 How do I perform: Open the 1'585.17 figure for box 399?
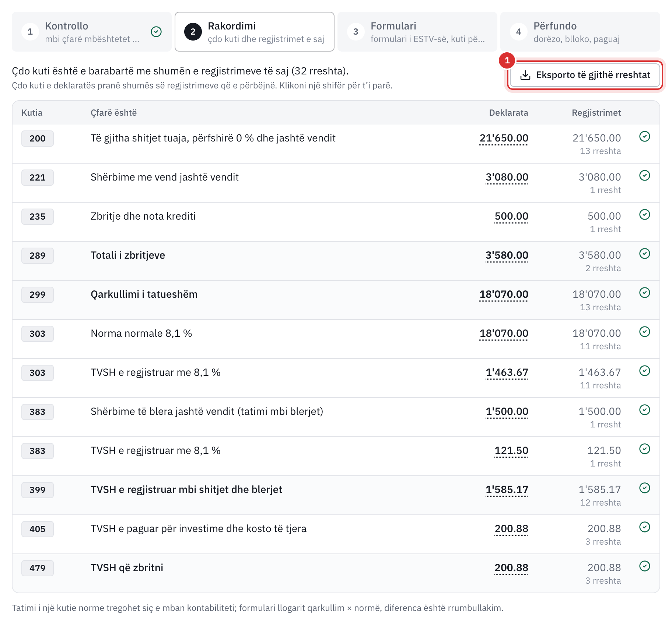point(507,490)
